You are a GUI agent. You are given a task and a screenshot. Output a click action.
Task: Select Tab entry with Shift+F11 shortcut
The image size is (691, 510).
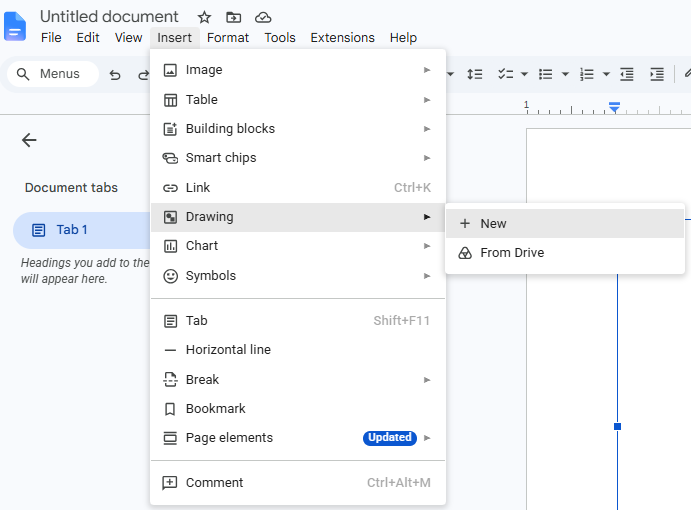point(297,321)
